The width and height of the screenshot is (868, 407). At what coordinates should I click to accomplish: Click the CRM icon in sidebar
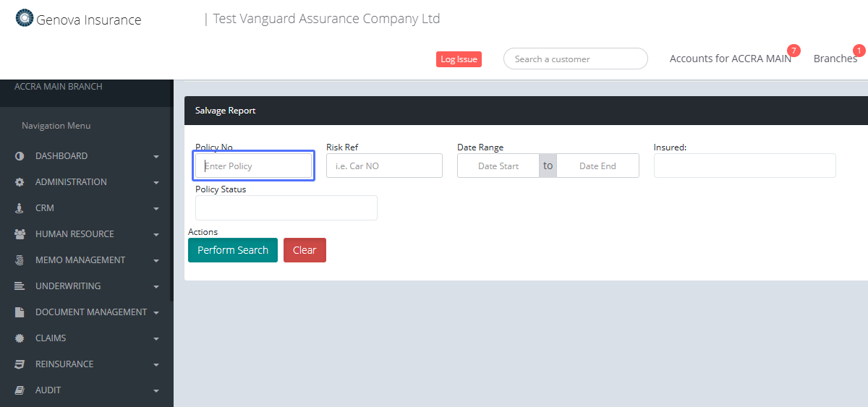(x=20, y=208)
